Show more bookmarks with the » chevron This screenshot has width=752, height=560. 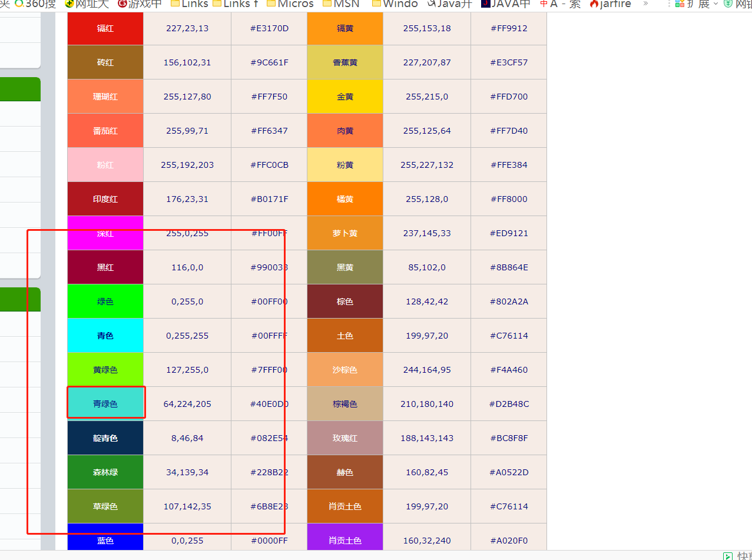(646, 4)
